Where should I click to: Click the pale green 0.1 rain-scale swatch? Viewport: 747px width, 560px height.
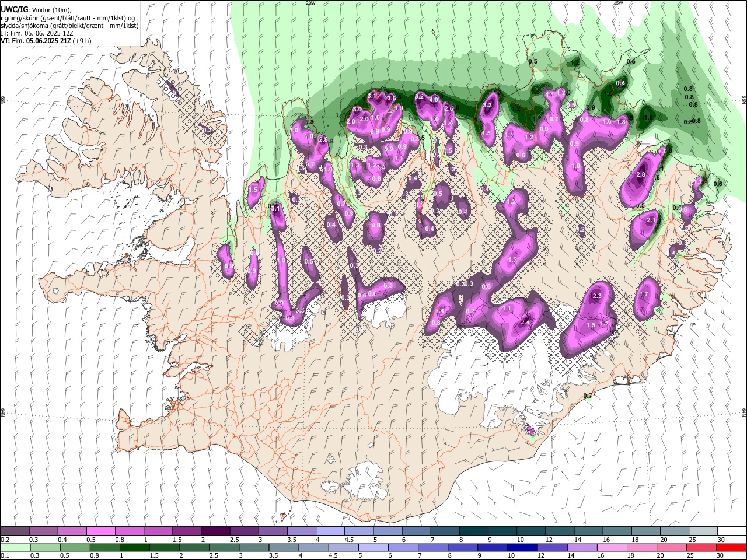[15, 547]
